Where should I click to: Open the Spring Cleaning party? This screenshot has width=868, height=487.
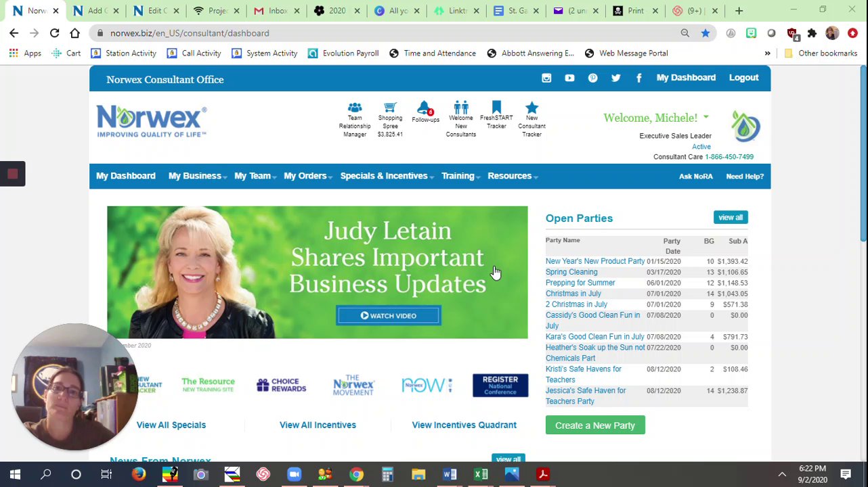point(571,272)
